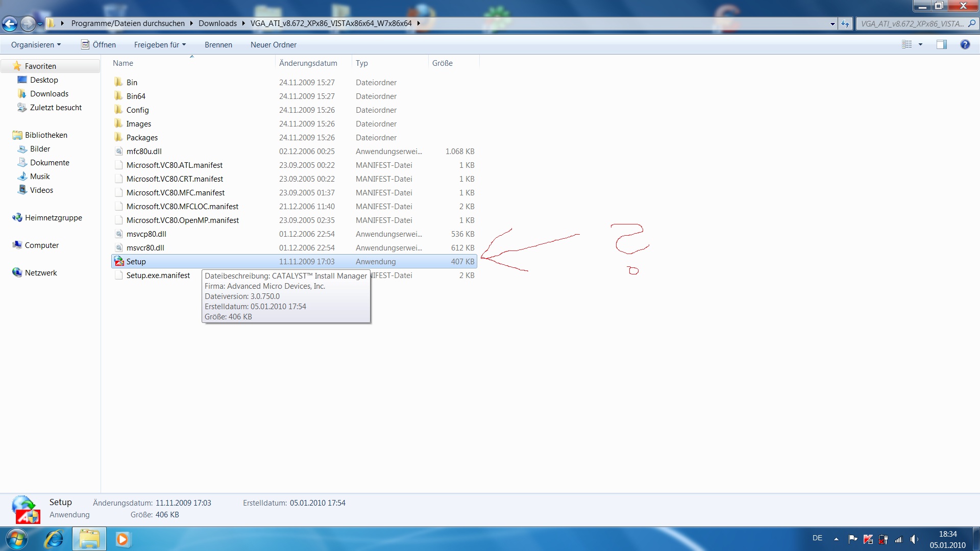Click the Öffnen button
Viewport: 980px width, 551px height.
click(x=99, y=45)
